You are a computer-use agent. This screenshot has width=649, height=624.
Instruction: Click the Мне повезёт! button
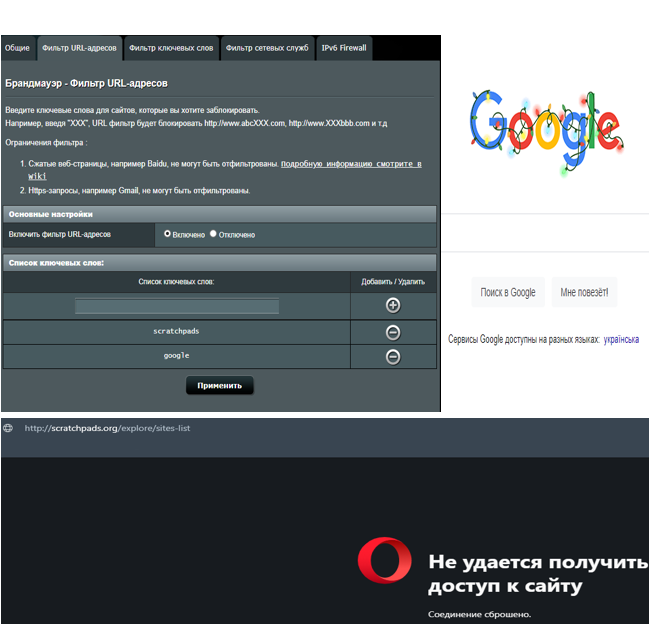point(584,292)
